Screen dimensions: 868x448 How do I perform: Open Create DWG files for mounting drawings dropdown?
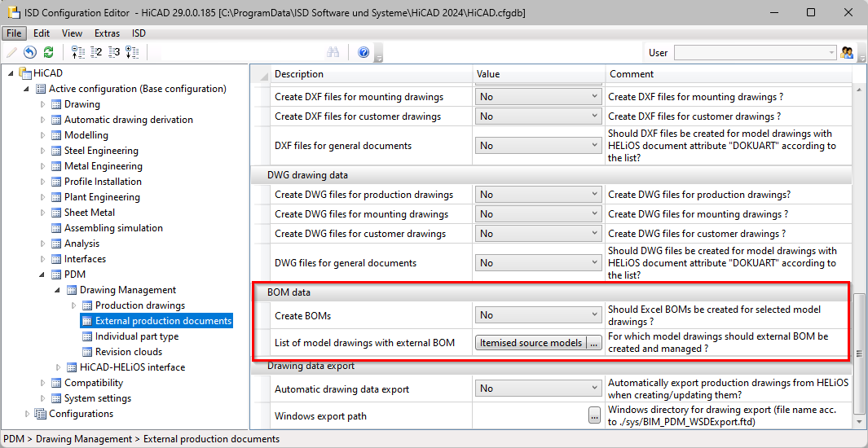click(539, 214)
